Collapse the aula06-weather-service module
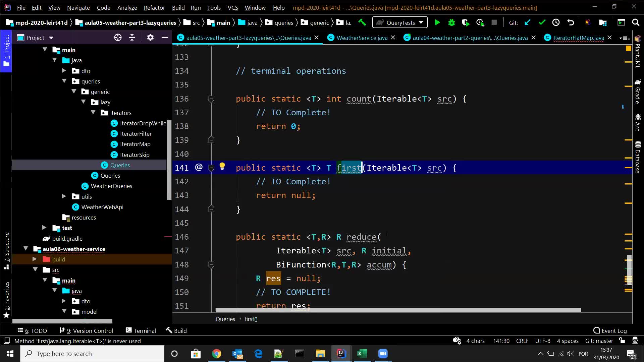Screen dimensions: 644x362 pos(25,249)
